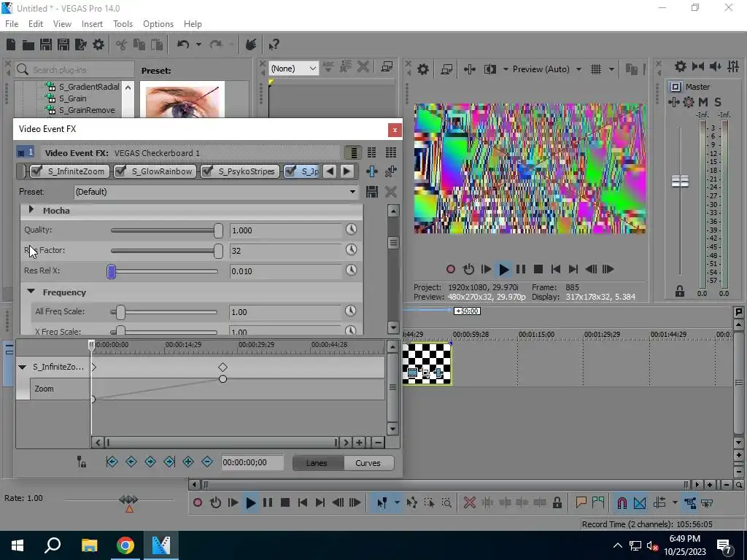The image size is (747, 560).
Task: Toggle auto crossfades icon in bottom toolbar
Action: click(640, 503)
